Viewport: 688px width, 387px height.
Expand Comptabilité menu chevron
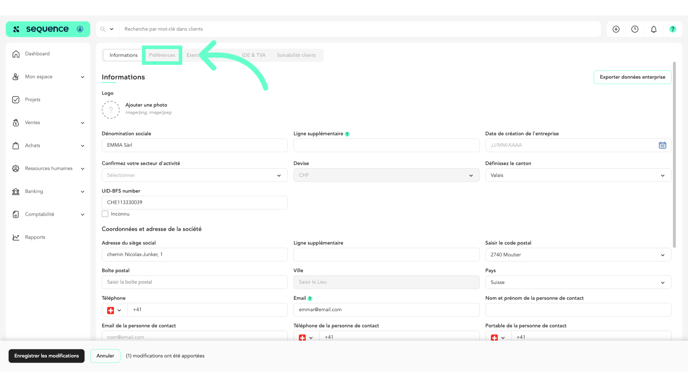click(x=82, y=215)
